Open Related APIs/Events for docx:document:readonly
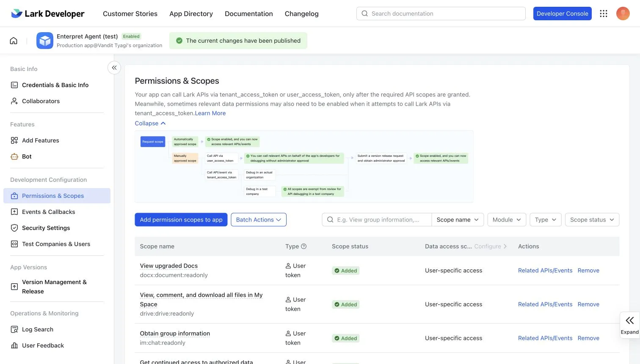The image size is (640, 364). (x=545, y=271)
